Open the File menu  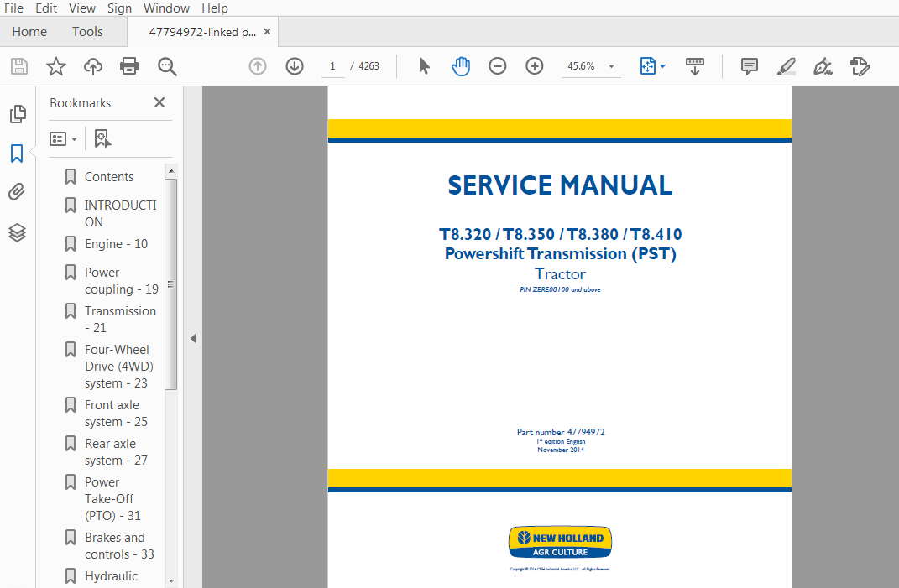[13, 8]
